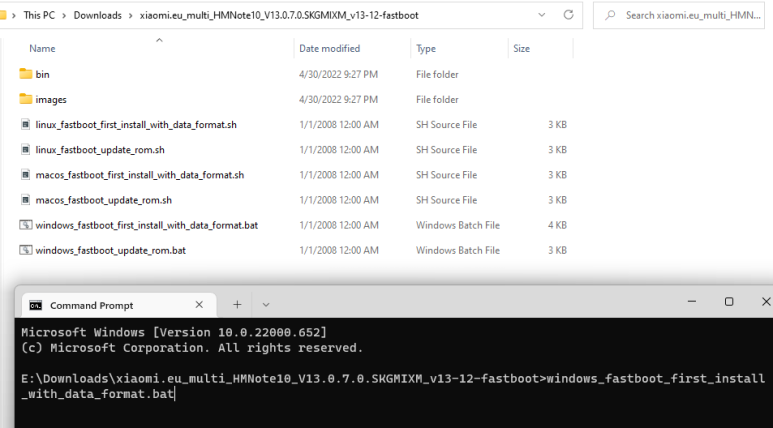Select macos_fastboot_first_install_with_data_format.sh name

click(140, 175)
